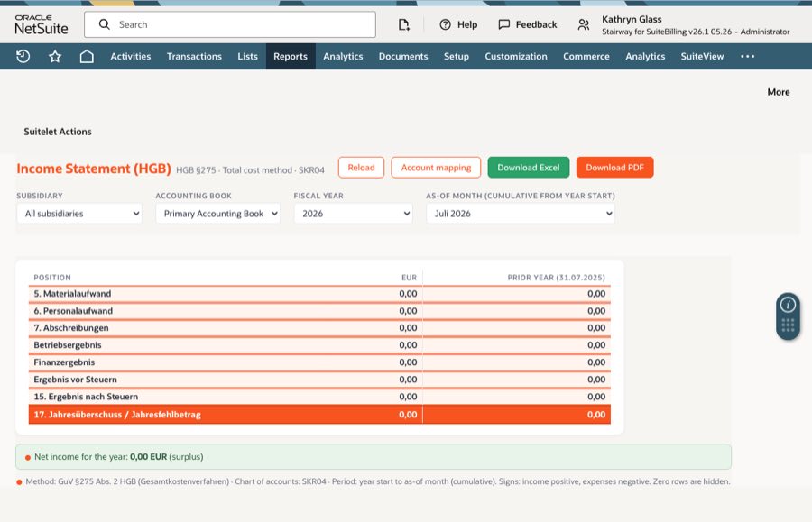Viewport: 812px width, 522px height.
Task: Click the POSITION column header
Action: 52,278
